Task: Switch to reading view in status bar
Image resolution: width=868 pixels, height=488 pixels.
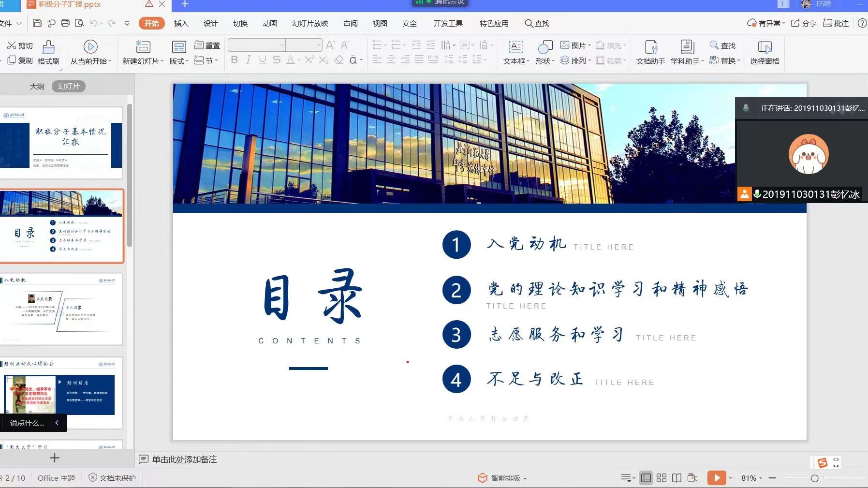Action: coord(677,478)
